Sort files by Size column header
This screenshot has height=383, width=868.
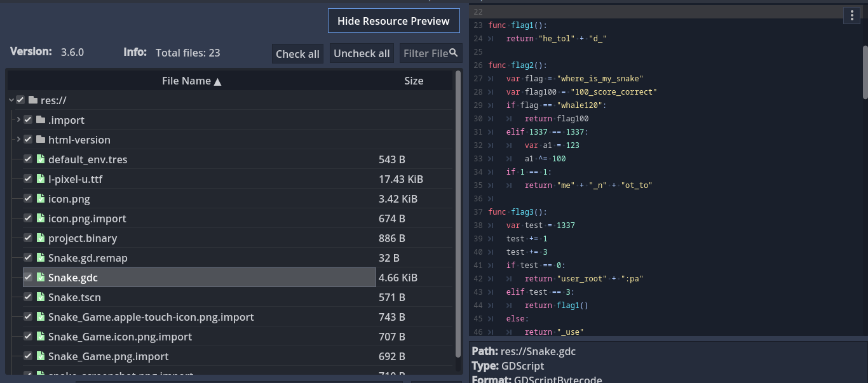point(414,81)
